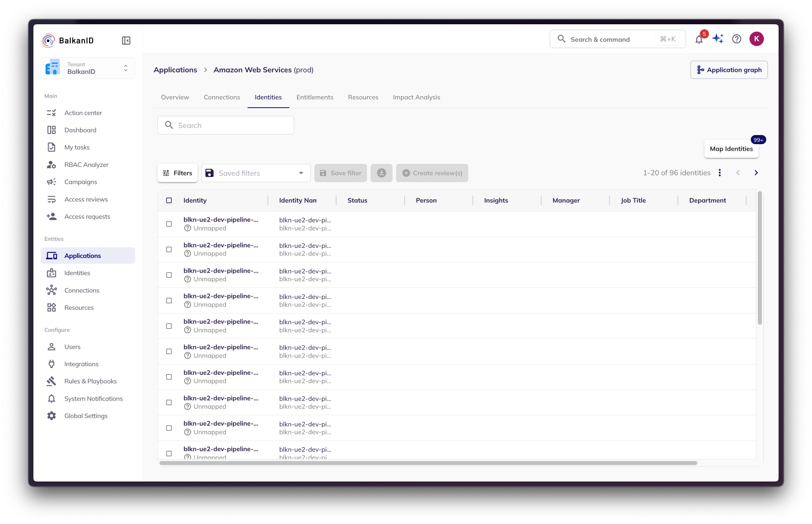Image resolution: width=812 pixels, height=524 pixels.
Task: Focus the identities Search field
Action: [226, 125]
